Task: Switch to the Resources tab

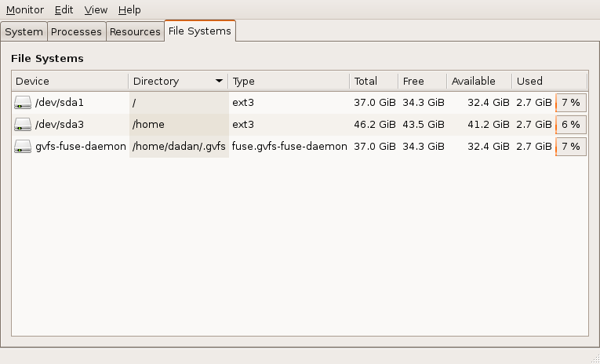Action: click(x=135, y=32)
